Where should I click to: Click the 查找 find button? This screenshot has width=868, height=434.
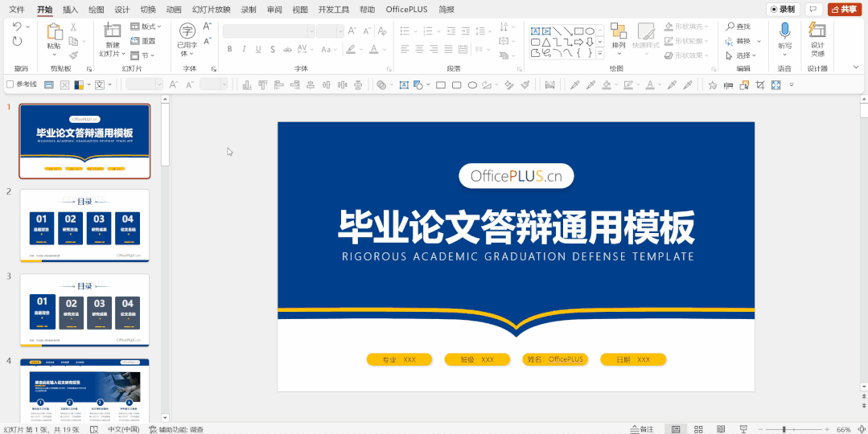coord(738,27)
